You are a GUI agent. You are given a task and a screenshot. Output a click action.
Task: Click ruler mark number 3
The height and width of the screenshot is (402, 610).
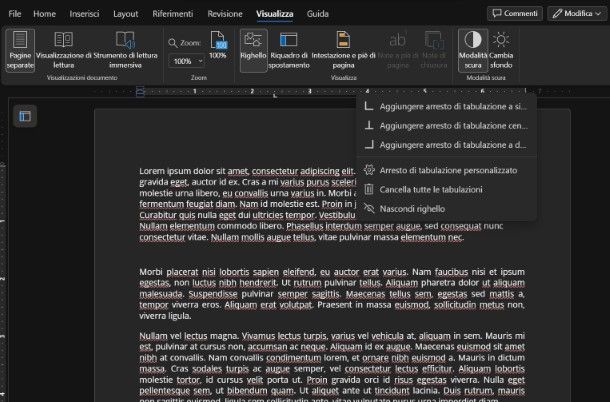coord(310,91)
